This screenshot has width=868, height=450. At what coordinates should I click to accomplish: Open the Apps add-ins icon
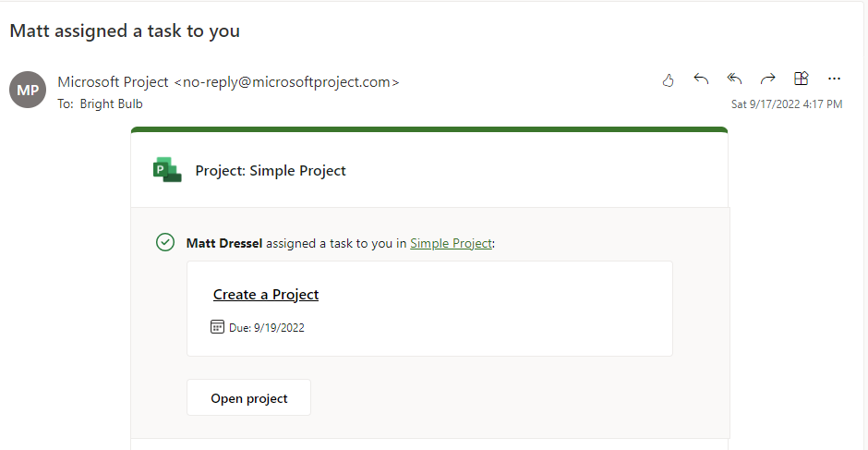[801, 79]
